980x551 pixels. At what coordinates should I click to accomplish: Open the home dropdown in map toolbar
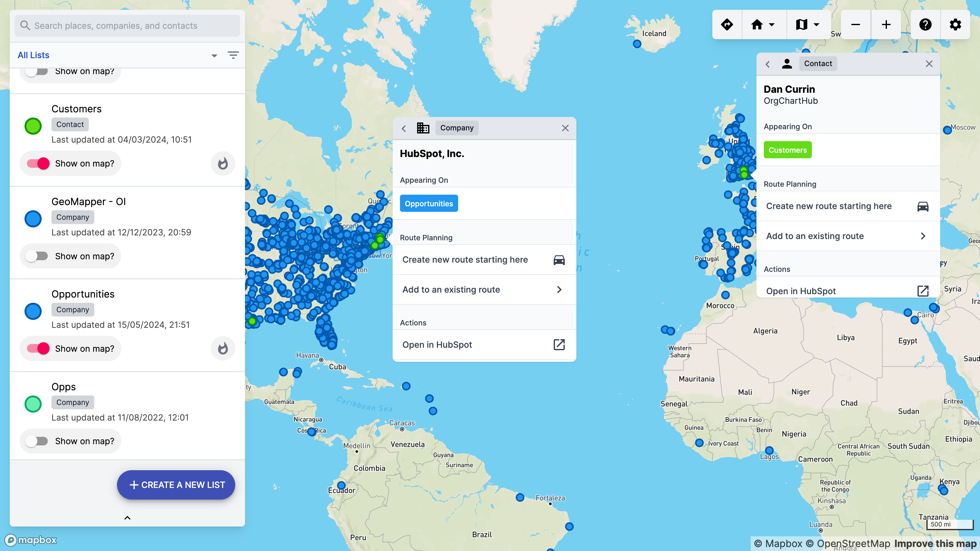point(762,24)
